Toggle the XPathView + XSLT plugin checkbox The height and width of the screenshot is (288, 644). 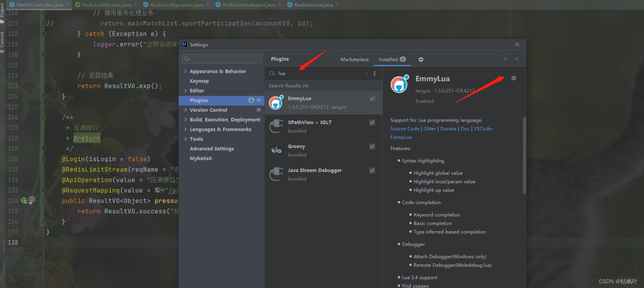coord(372,122)
